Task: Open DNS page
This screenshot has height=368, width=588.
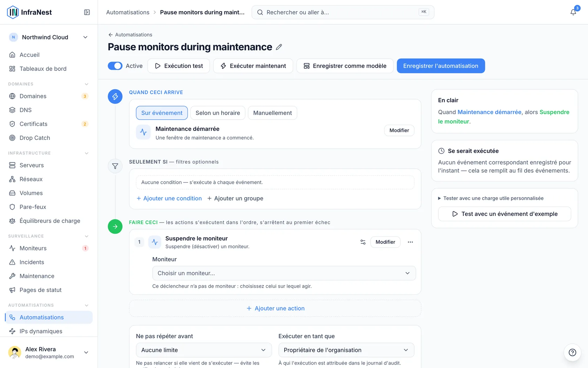Action: pos(49,110)
